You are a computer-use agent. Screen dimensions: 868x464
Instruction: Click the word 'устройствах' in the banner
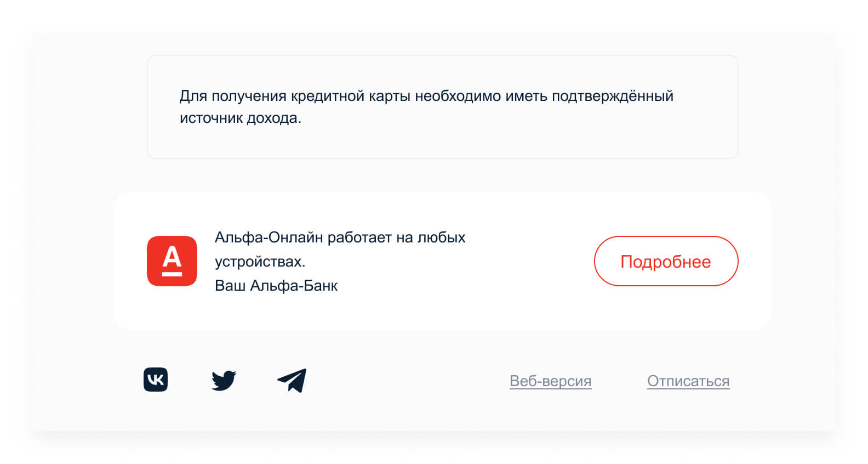coord(260,262)
